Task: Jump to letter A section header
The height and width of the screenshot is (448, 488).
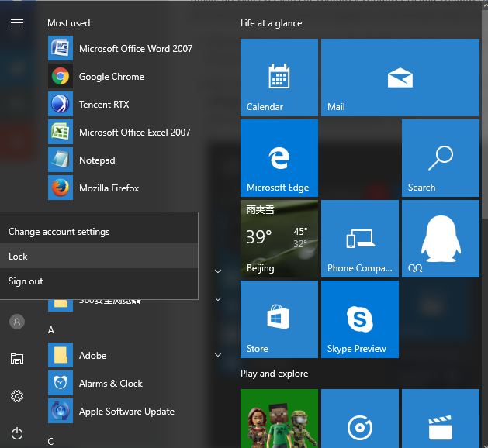Action: [51, 330]
